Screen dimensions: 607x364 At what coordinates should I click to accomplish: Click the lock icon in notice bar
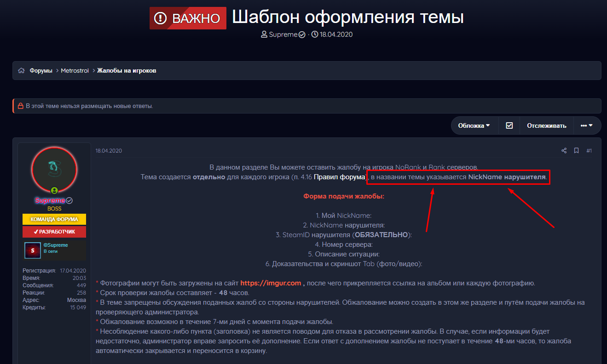coord(20,106)
